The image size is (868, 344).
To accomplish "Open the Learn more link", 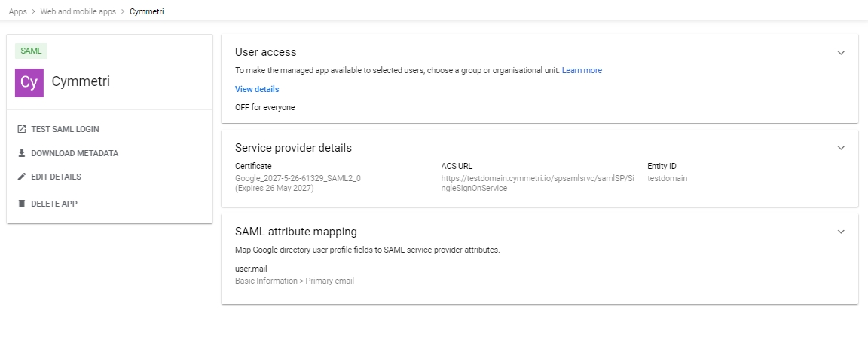I will click(x=582, y=70).
